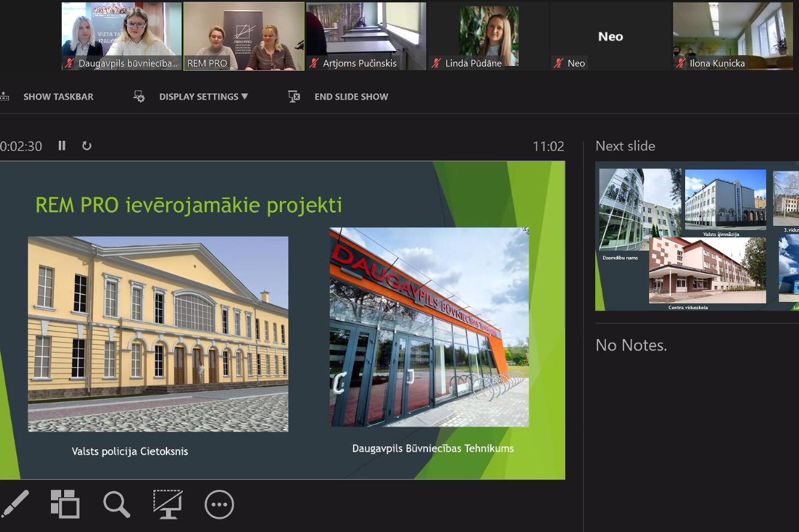This screenshot has width=799, height=532.
Task: Open more slide show options ellipsis
Action: (219, 504)
